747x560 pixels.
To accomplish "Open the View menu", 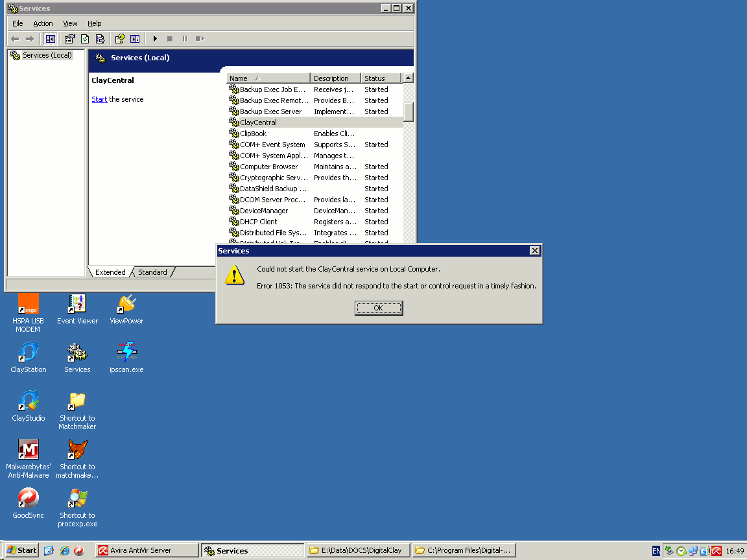I will tap(70, 23).
